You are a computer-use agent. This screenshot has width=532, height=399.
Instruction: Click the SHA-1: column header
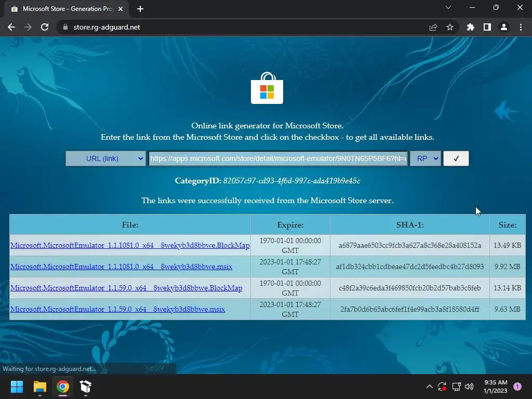pyautogui.click(x=410, y=225)
